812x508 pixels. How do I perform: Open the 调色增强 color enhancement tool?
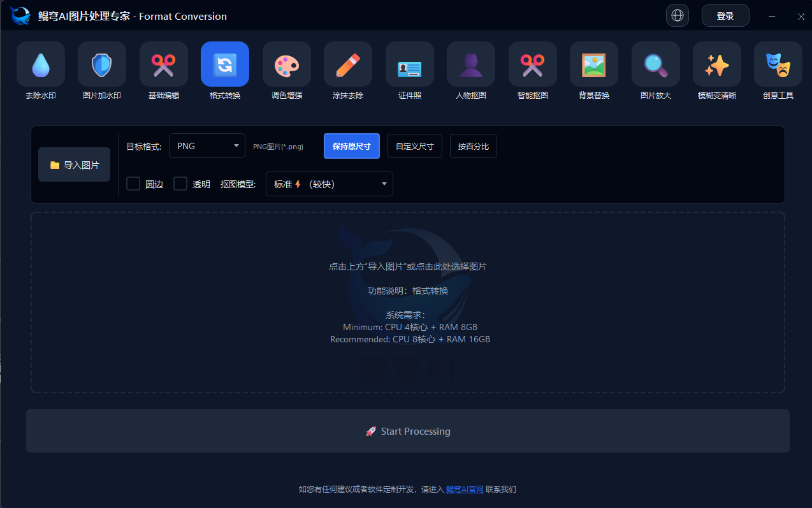[286, 70]
